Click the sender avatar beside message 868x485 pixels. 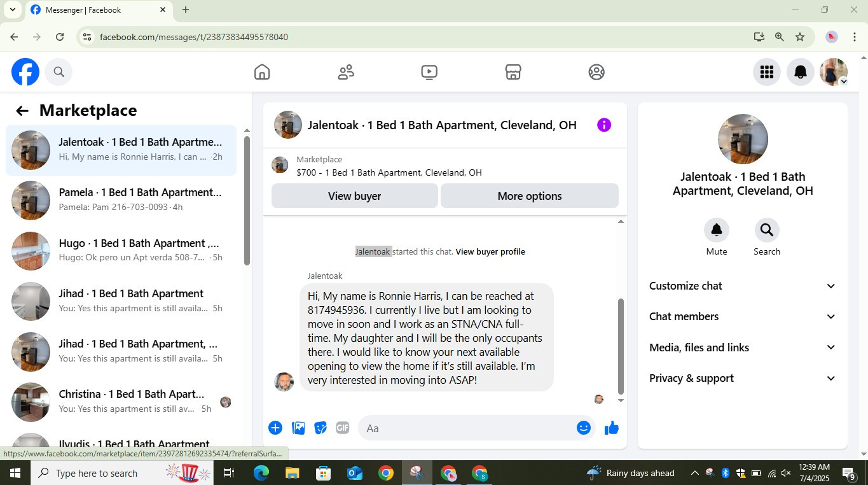284,382
